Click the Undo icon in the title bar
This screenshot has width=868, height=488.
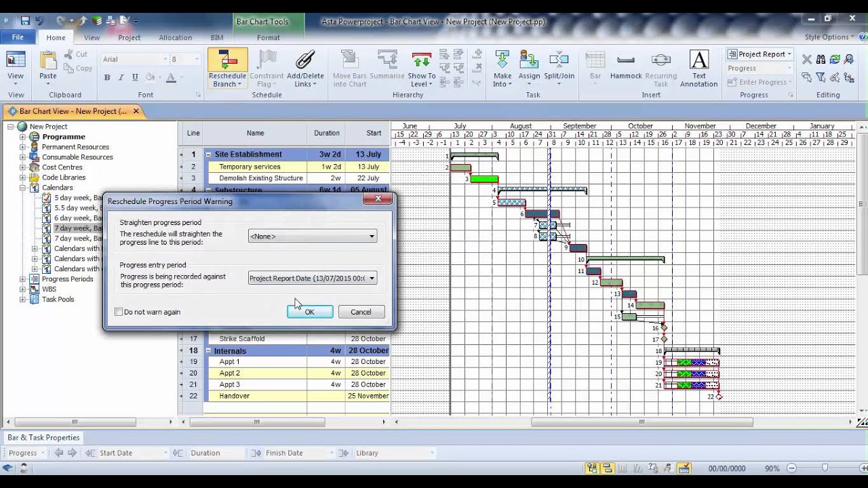[39, 21]
